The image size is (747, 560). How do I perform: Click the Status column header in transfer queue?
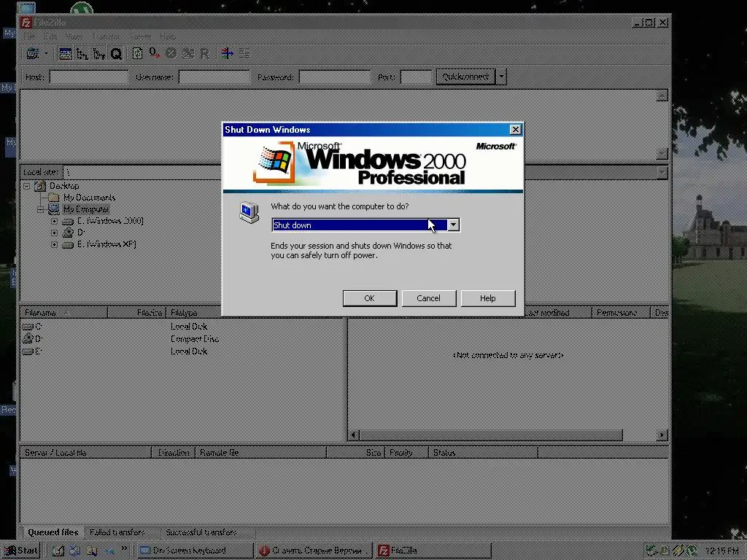click(x=483, y=453)
